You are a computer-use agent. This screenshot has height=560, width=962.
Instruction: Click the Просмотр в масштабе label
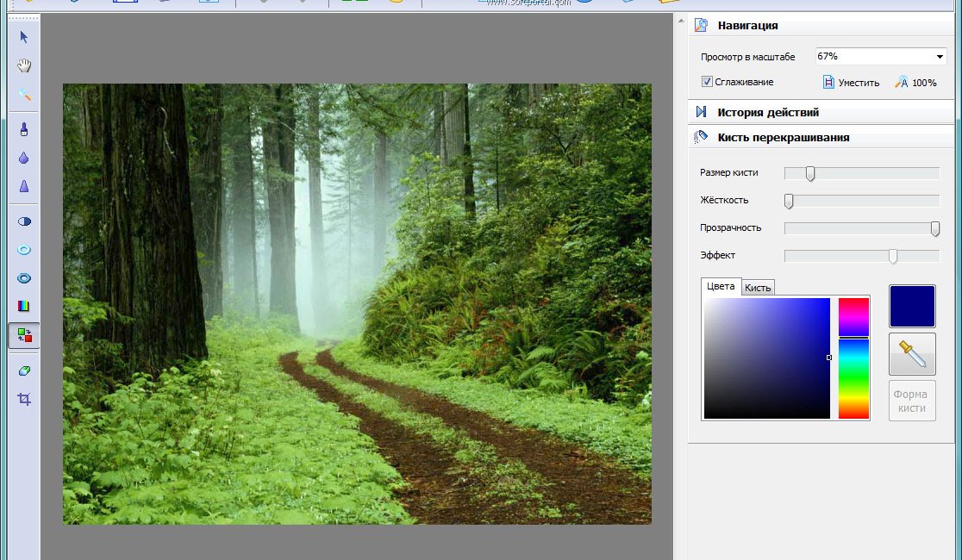pyautogui.click(x=748, y=56)
